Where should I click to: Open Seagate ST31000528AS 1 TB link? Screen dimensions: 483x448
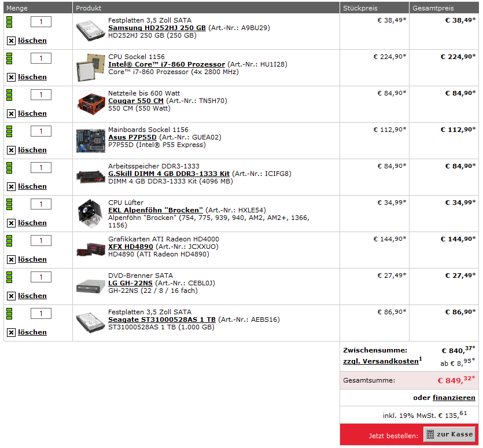(162, 320)
